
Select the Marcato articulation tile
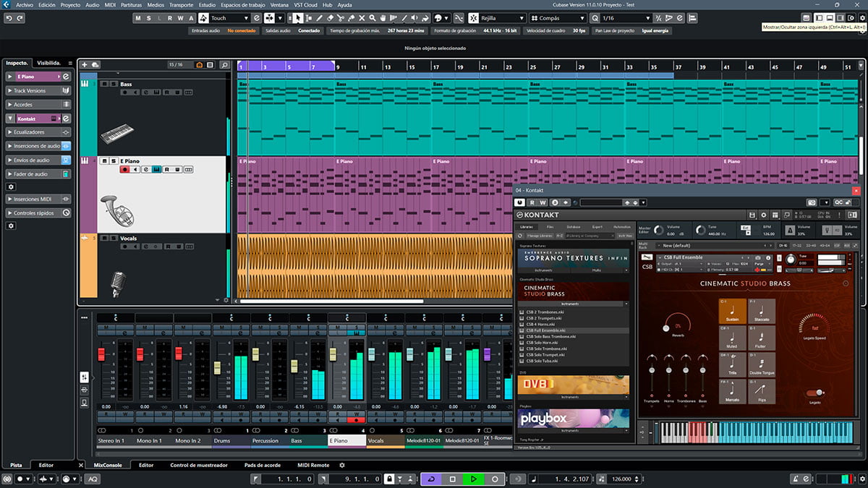point(732,391)
